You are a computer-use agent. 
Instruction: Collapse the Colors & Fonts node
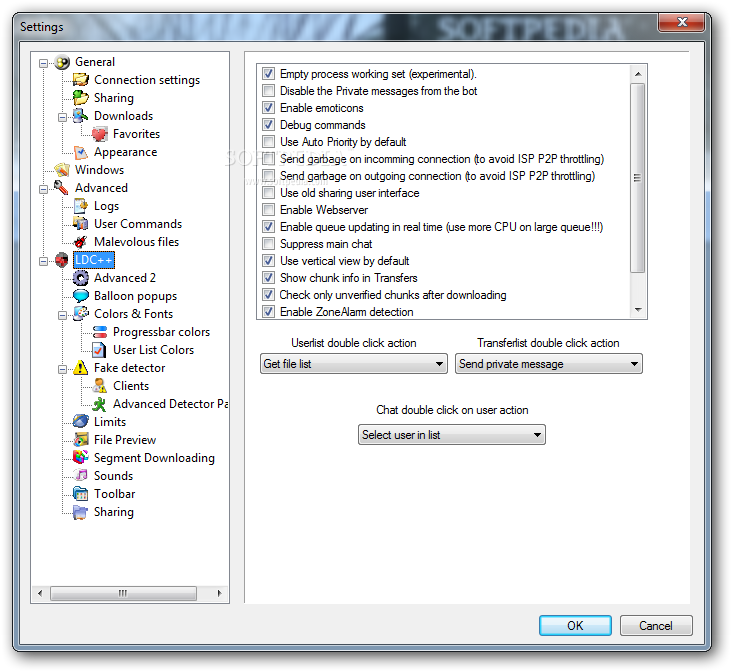(x=62, y=315)
